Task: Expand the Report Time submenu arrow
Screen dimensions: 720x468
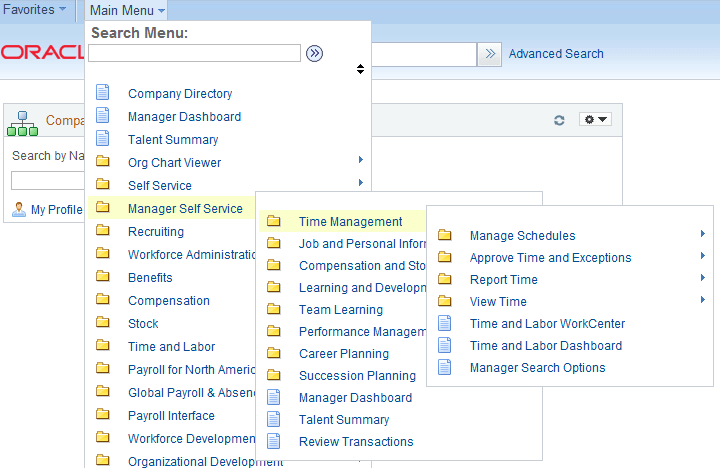Action: [x=703, y=277]
